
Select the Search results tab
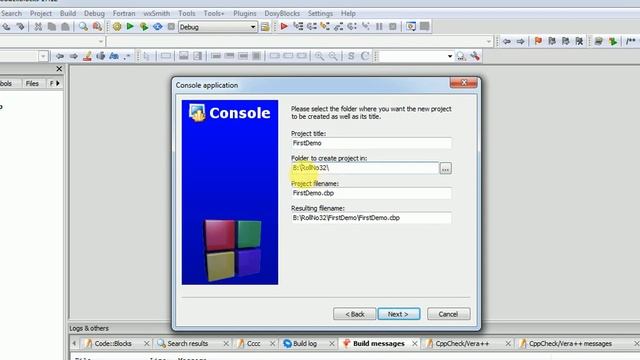tap(187, 344)
